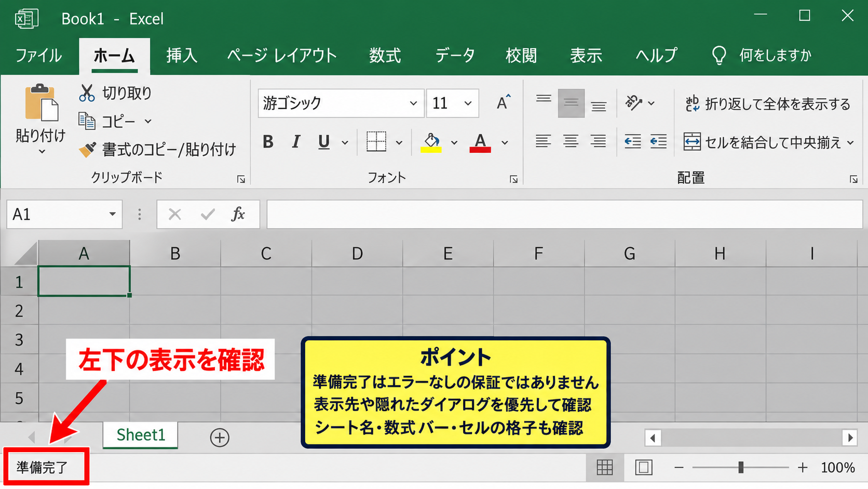Click the lightbulb Tell Me icon
Image resolution: width=868 pixels, height=489 pixels.
tap(719, 55)
